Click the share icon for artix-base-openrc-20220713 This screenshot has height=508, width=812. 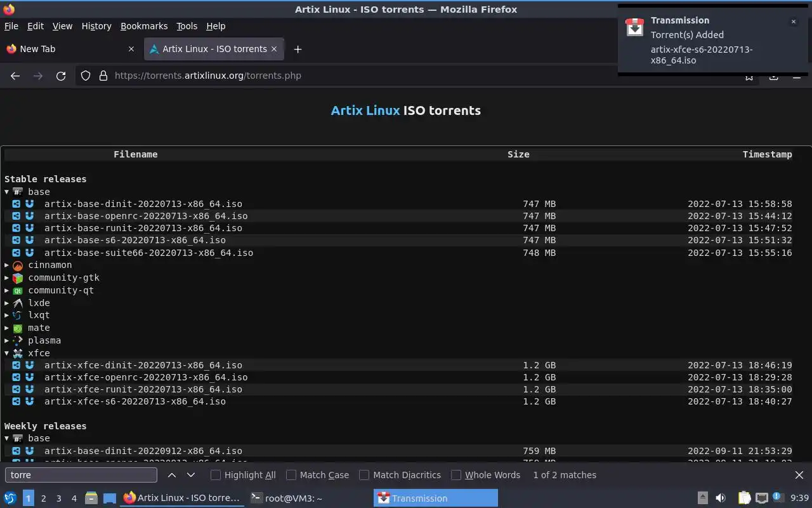pos(16,216)
